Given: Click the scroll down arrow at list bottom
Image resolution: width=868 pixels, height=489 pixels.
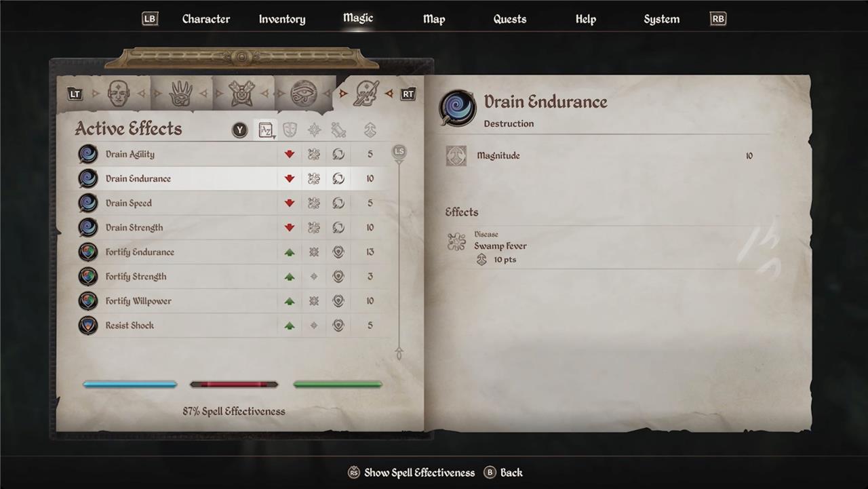Looking at the screenshot, I should click(x=399, y=353).
